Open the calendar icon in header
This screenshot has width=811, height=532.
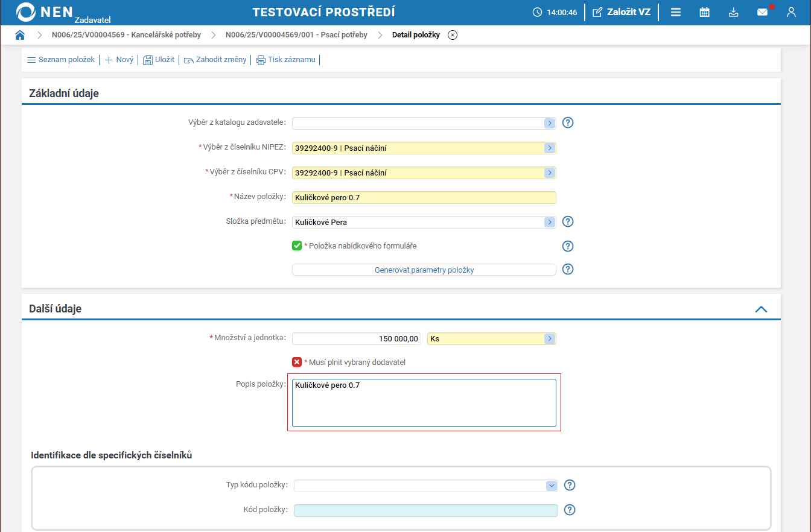click(704, 12)
